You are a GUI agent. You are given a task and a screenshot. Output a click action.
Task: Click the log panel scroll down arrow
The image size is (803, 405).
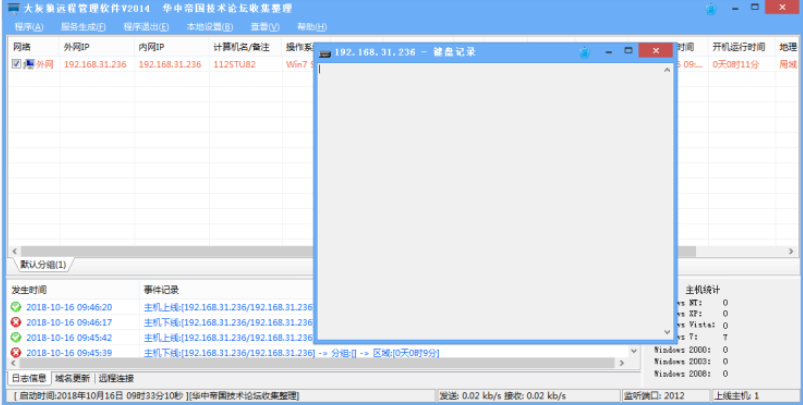tap(634, 351)
